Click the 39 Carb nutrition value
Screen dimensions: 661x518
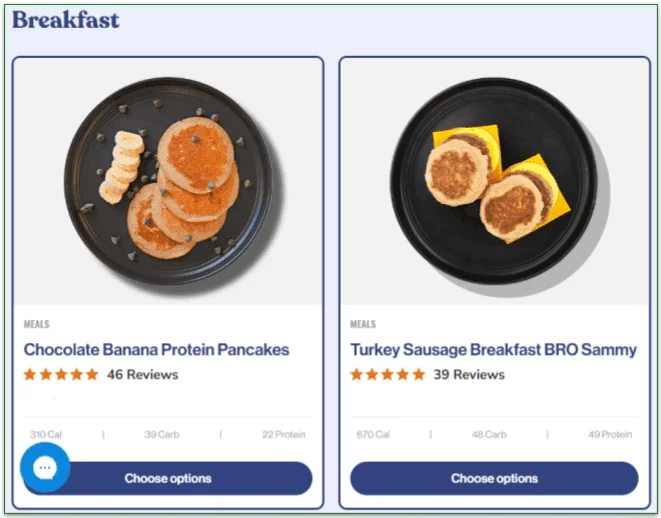tap(162, 435)
